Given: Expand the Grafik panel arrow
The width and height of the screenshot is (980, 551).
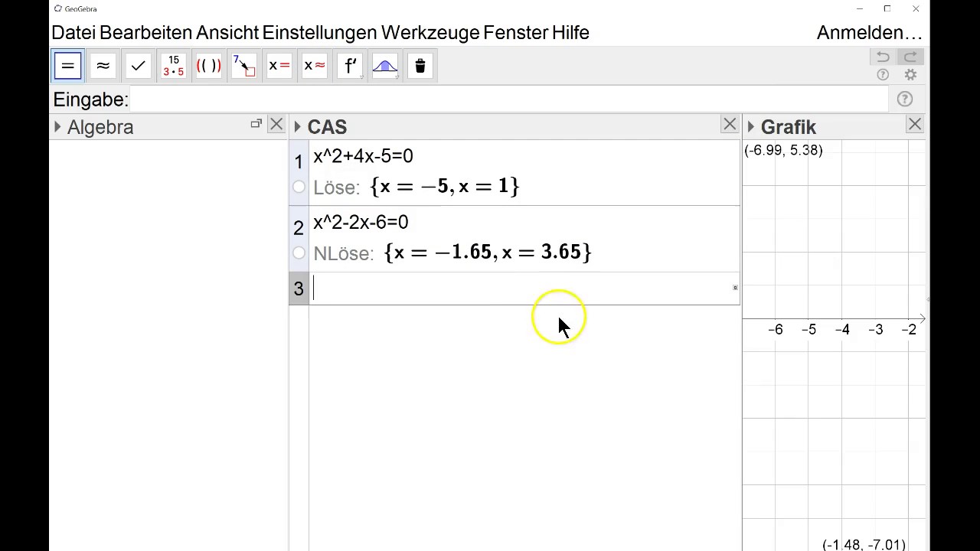Looking at the screenshot, I should [751, 127].
